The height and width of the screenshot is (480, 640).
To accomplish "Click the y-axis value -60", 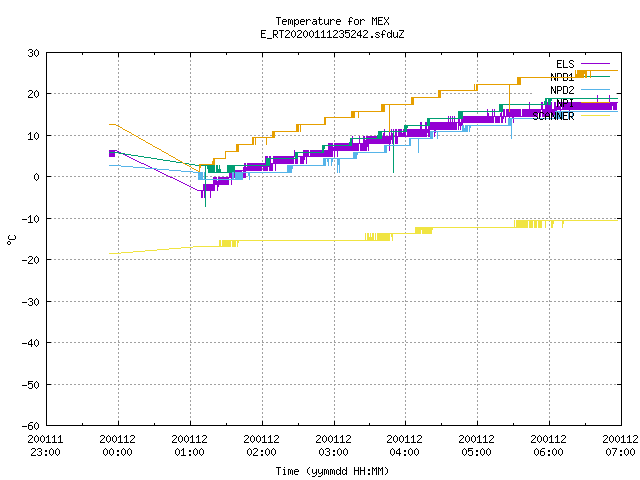I will click(x=31, y=426).
